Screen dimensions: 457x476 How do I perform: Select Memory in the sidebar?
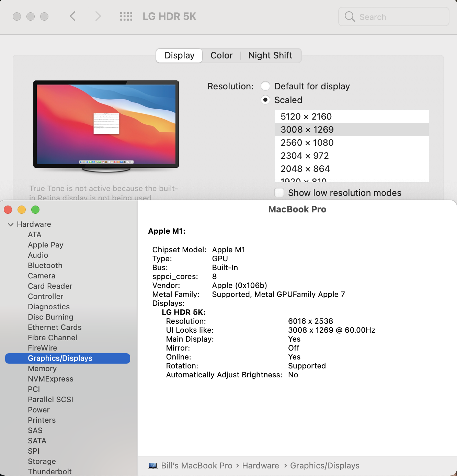(x=42, y=368)
